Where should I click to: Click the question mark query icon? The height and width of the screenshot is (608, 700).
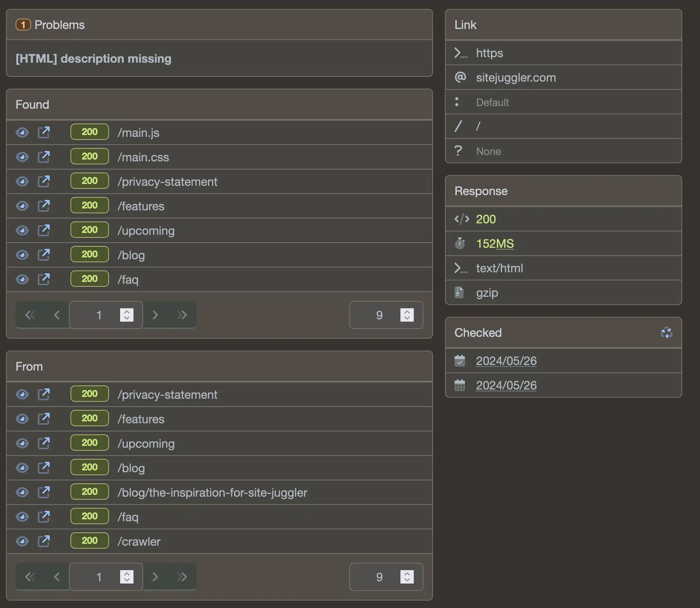coord(458,151)
